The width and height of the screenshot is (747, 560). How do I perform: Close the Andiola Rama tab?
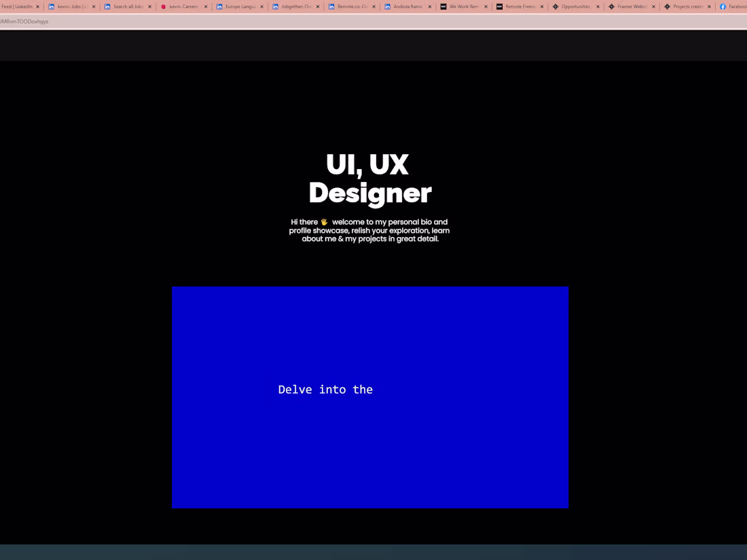(x=430, y=7)
